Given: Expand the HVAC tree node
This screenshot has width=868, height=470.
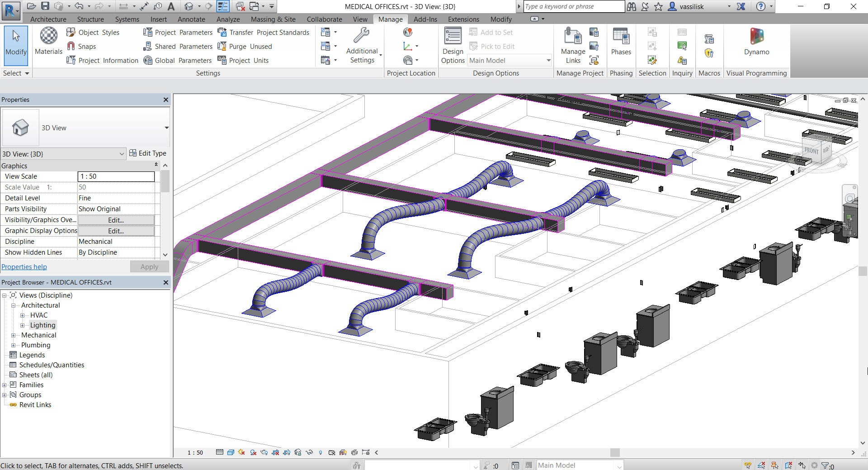Looking at the screenshot, I should click(23, 315).
